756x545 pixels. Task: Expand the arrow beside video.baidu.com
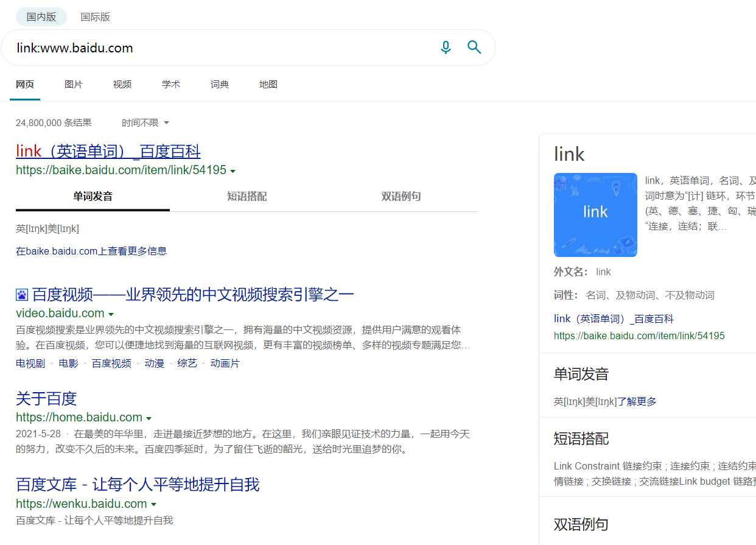click(x=111, y=314)
